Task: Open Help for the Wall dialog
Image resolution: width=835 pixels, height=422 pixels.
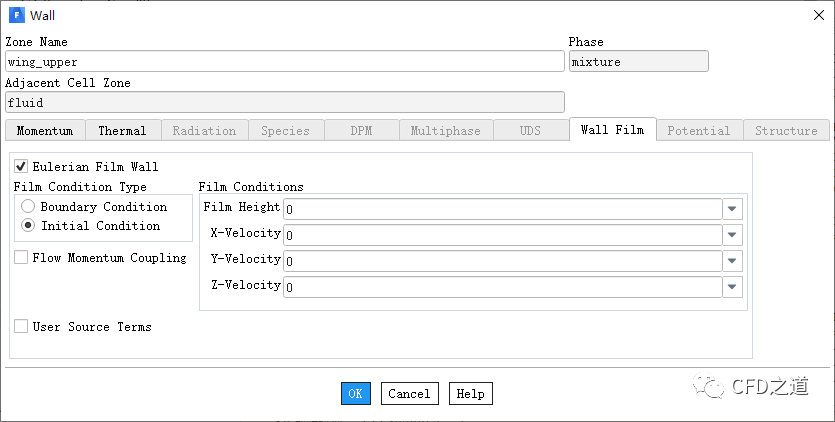Action: [x=470, y=394]
